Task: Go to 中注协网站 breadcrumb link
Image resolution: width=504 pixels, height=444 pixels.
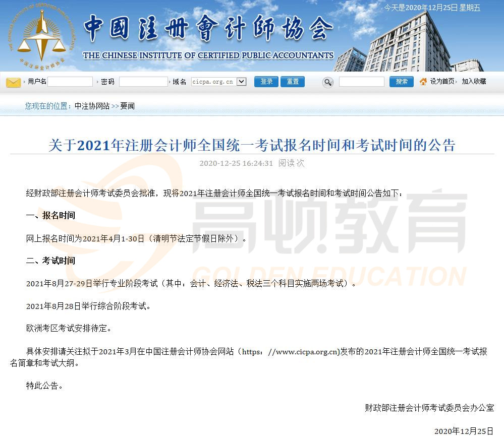Action: click(92, 106)
